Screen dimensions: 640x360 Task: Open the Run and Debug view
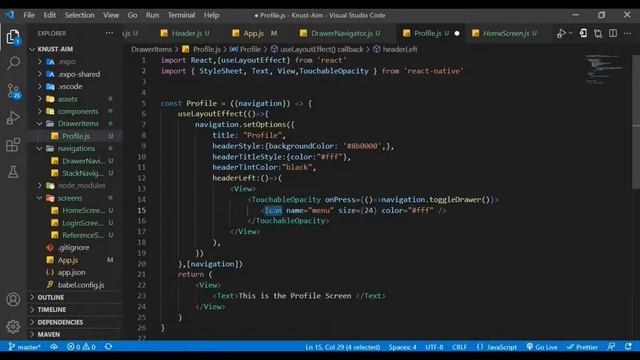(13, 118)
